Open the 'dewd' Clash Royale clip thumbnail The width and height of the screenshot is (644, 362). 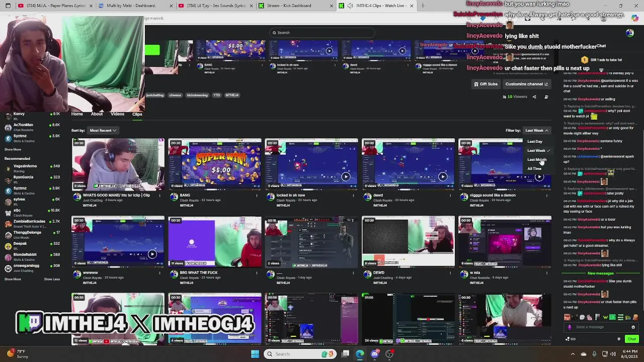tap(408, 164)
